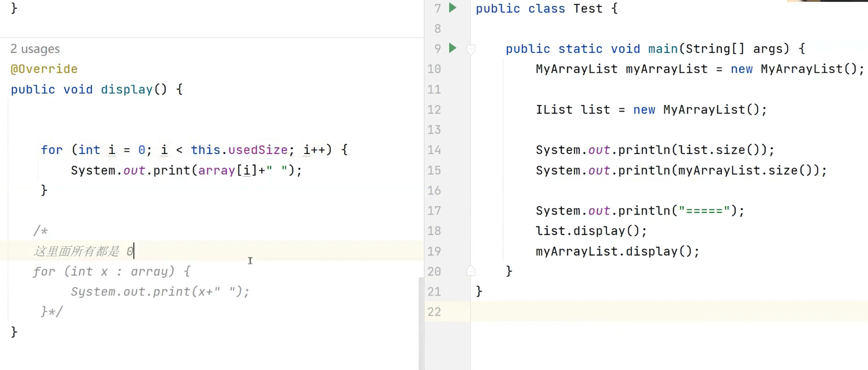Image resolution: width=868 pixels, height=370 pixels.
Task: Click line number 19 in gutter
Action: coord(434,252)
